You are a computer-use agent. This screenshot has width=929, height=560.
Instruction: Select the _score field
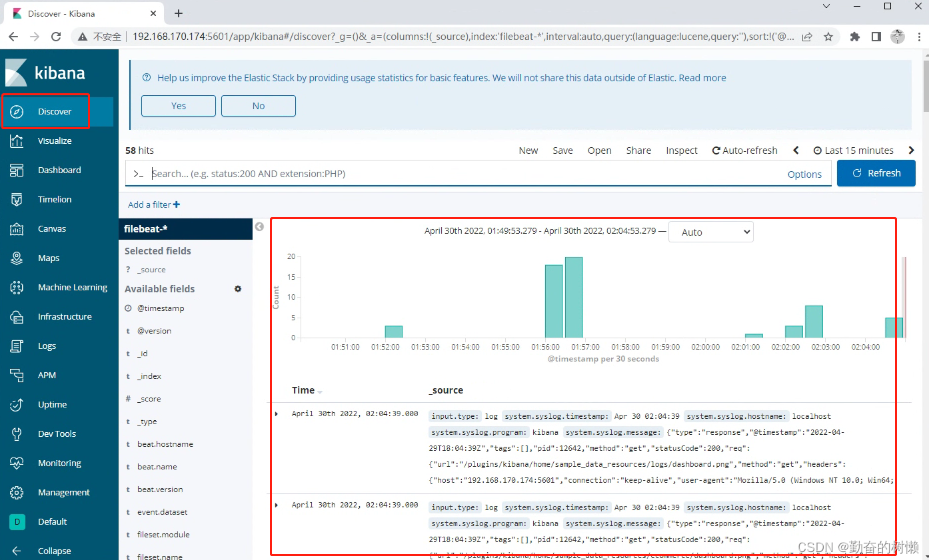coord(149,399)
